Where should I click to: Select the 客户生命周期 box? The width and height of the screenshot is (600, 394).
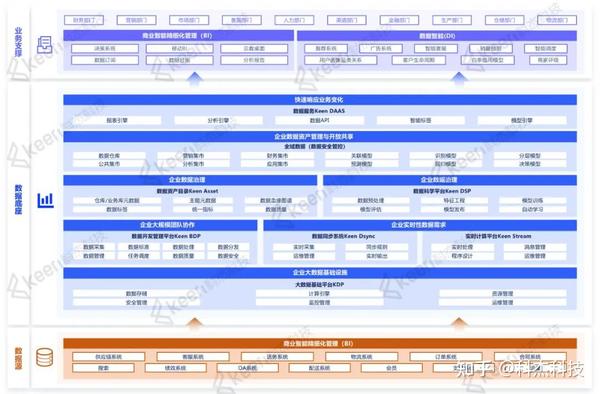[419, 60]
